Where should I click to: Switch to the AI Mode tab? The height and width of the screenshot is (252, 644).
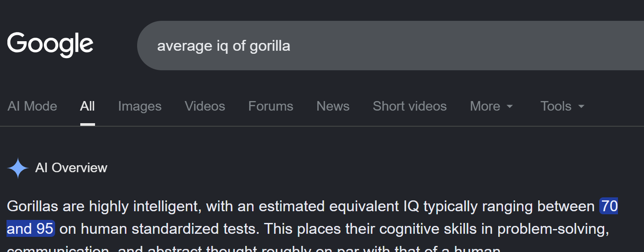pyautogui.click(x=32, y=106)
